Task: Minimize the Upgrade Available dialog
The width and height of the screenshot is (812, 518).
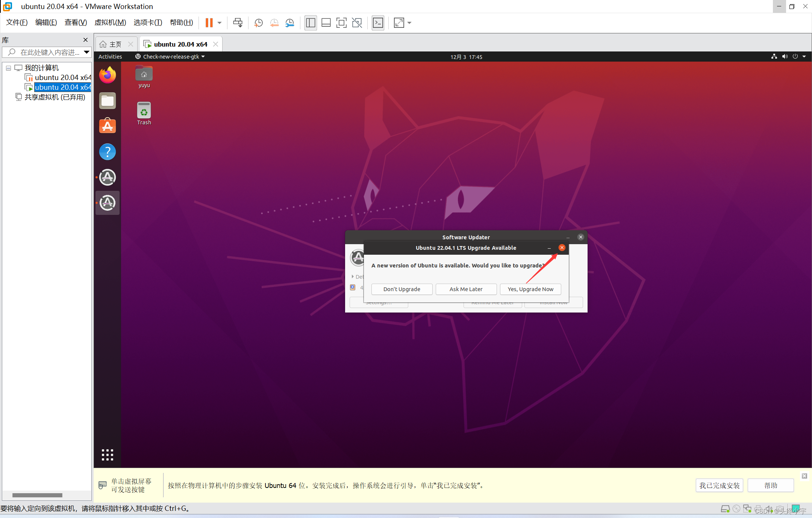Action: 549,248
